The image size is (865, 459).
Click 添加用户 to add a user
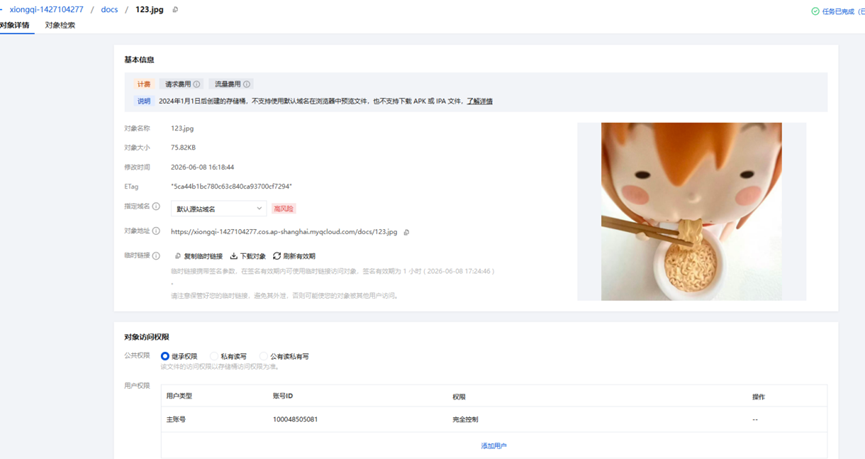click(494, 446)
